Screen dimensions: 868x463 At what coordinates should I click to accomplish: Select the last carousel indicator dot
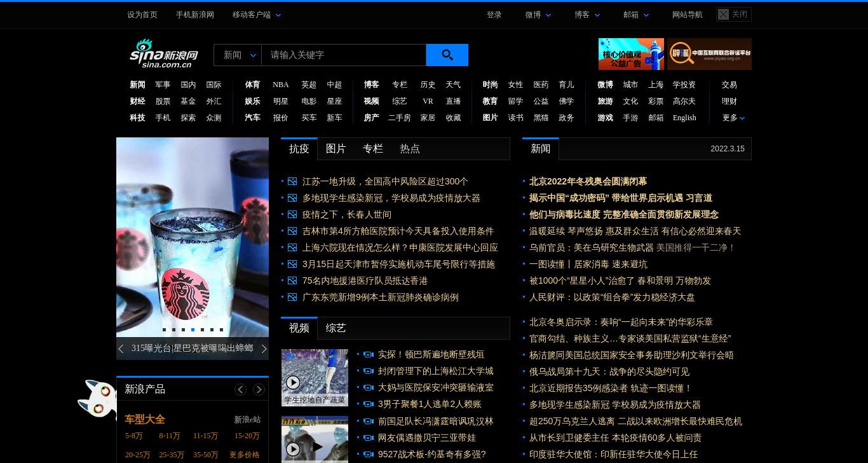[221, 329]
